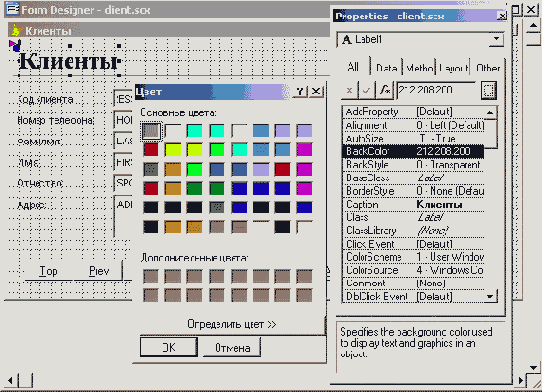Click OK in the Цвет dialog
The image size is (542, 392).
(x=169, y=347)
